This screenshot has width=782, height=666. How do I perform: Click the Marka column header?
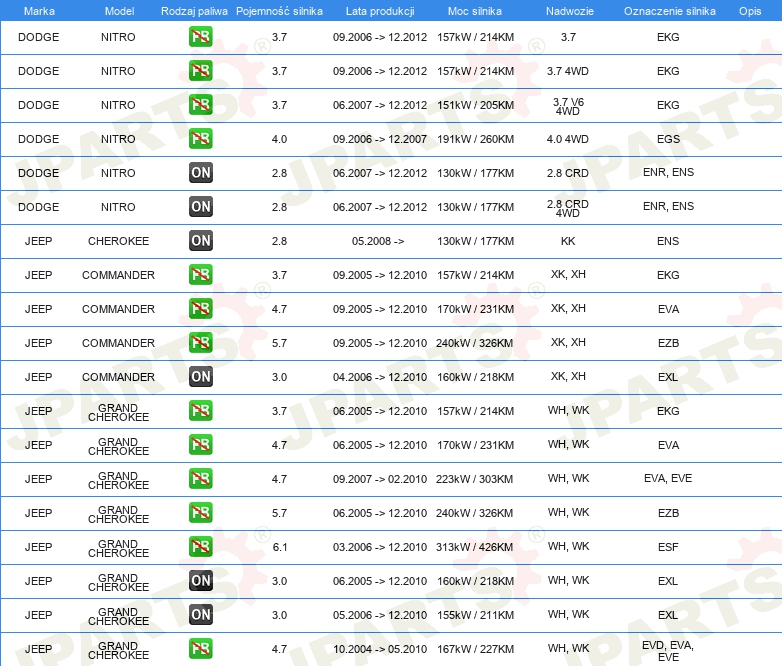tap(39, 11)
